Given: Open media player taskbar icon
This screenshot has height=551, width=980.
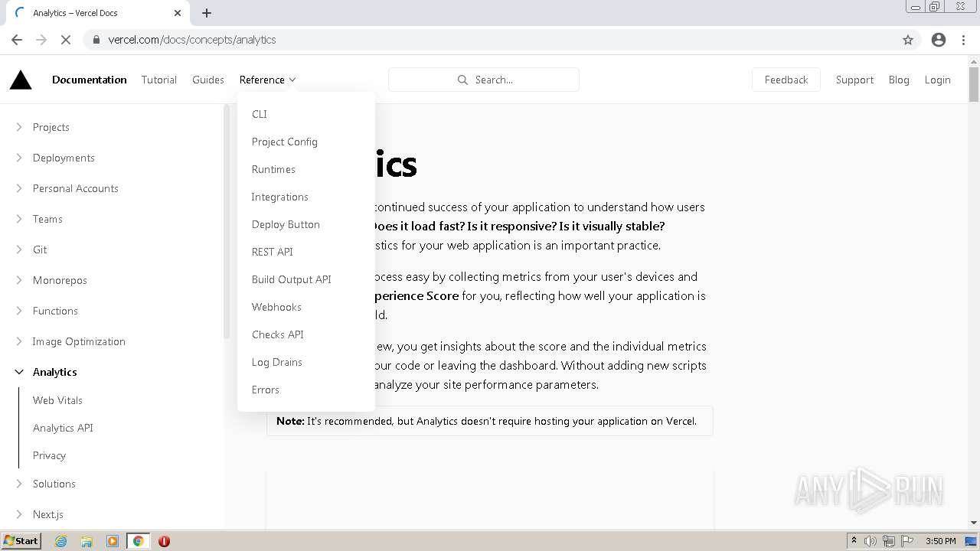Looking at the screenshot, I should (x=113, y=541).
